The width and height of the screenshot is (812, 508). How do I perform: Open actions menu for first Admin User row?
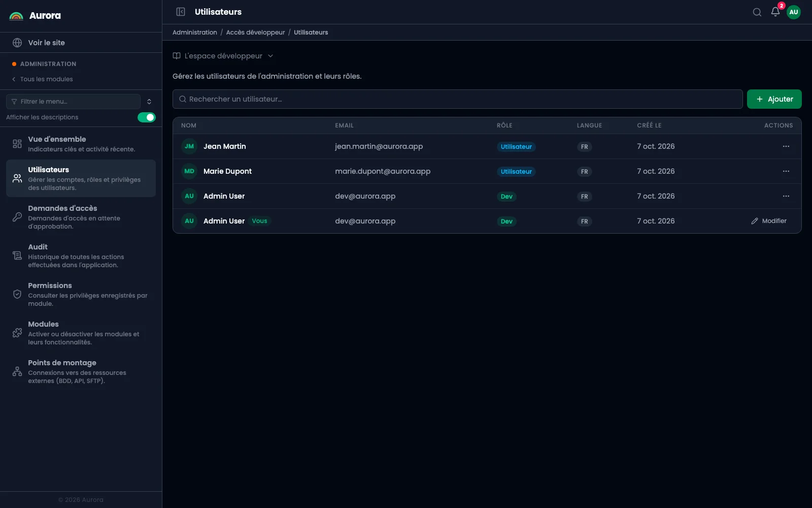pos(786,196)
